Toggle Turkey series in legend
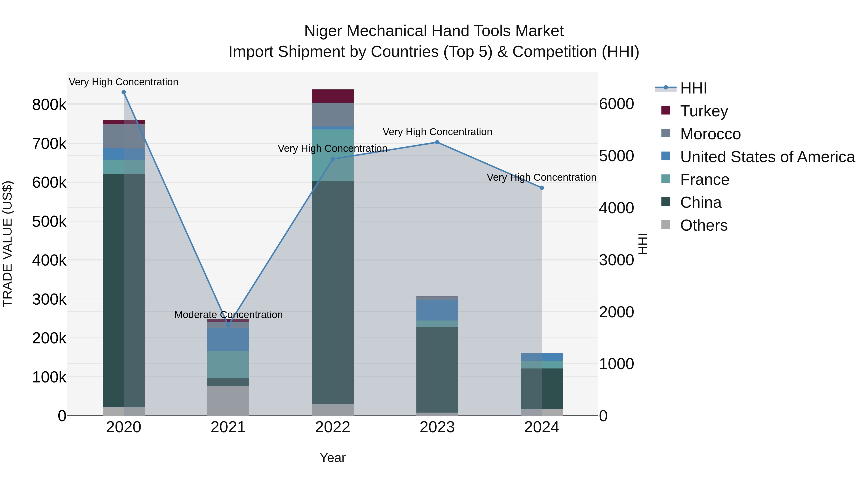Screen dimensions: 868x488 pyautogui.click(x=694, y=111)
